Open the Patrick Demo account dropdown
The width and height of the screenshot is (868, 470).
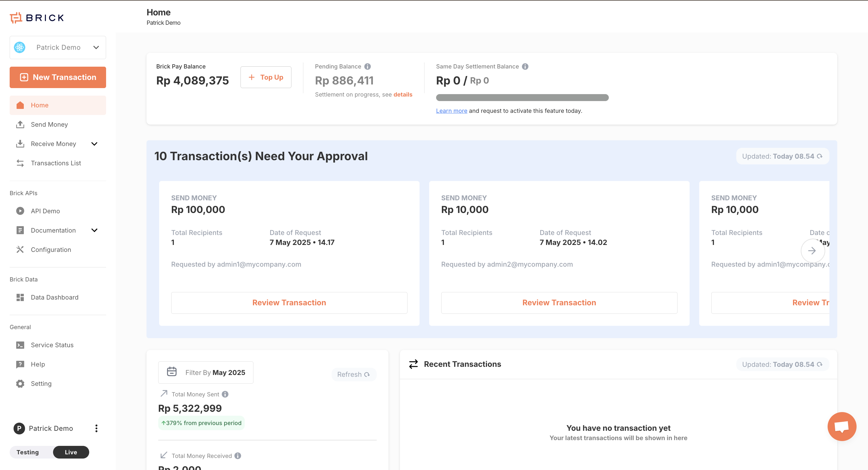point(58,48)
